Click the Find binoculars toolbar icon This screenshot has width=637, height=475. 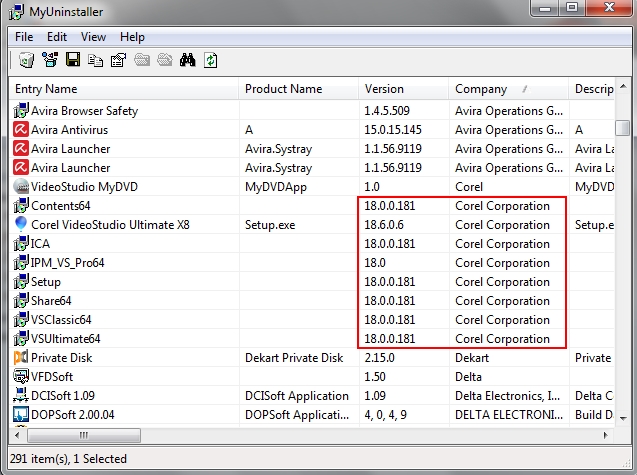click(x=187, y=61)
